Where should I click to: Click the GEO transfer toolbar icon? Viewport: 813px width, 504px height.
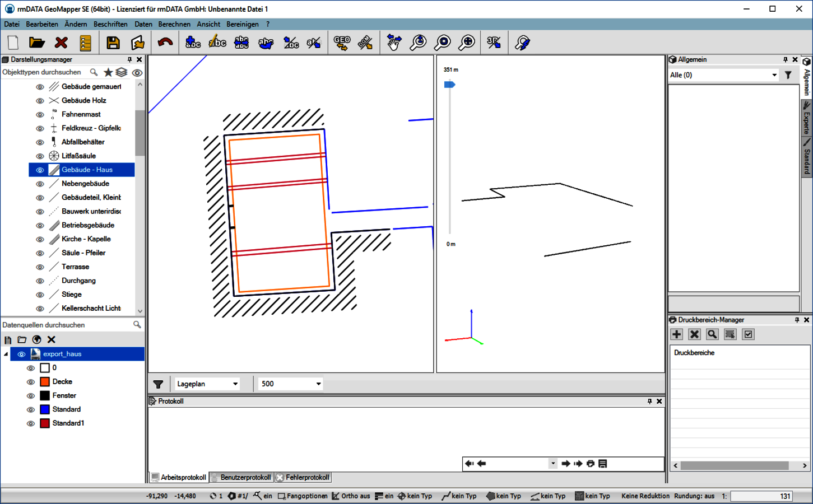point(342,43)
